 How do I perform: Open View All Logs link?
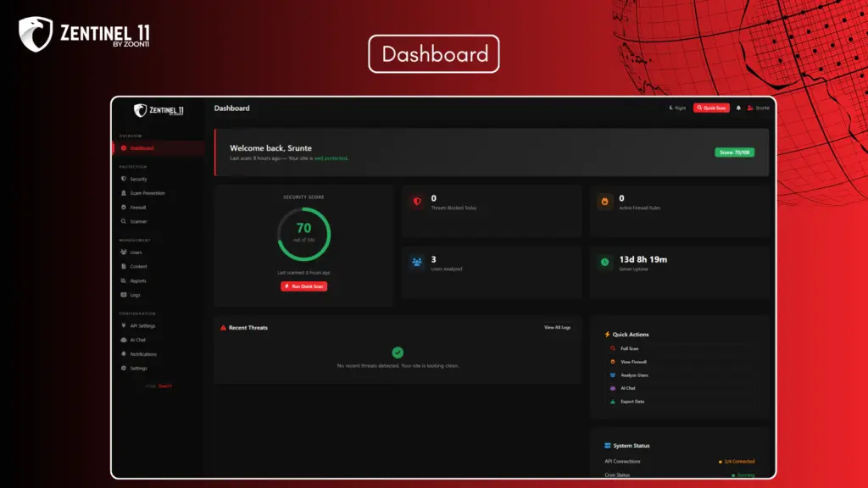point(557,327)
